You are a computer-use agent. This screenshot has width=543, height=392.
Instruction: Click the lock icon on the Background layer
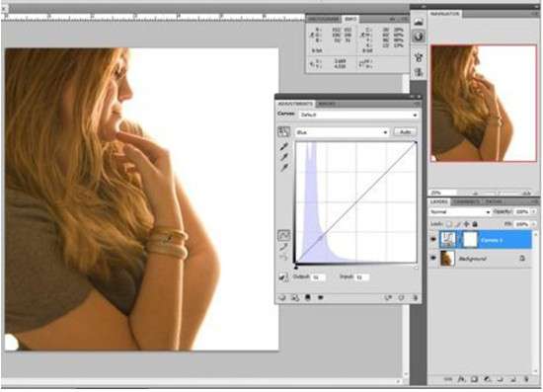point(522,259)
